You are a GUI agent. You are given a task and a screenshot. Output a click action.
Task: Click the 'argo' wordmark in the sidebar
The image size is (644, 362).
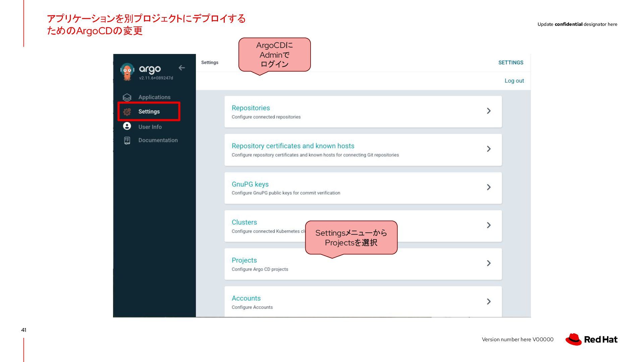click(150, 69)
